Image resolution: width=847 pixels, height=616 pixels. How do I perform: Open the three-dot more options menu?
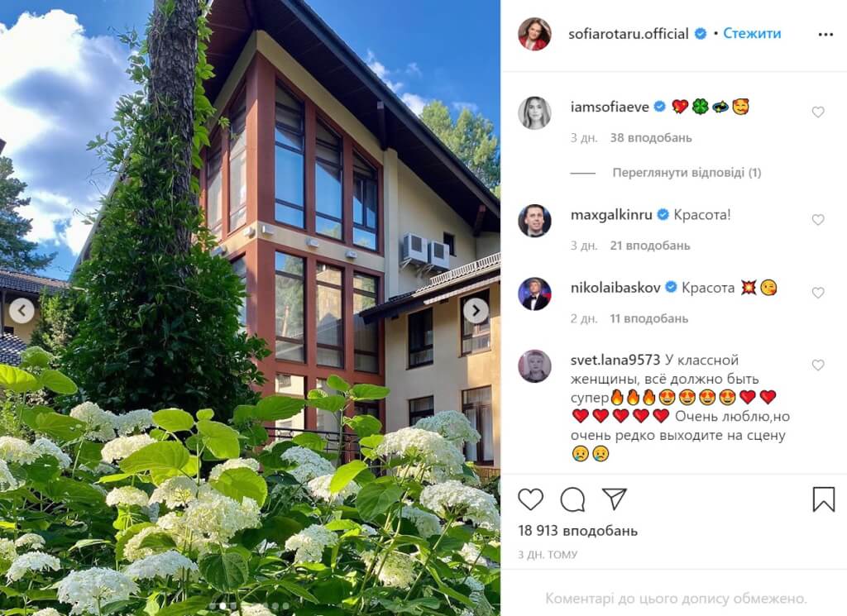(825, 35)
